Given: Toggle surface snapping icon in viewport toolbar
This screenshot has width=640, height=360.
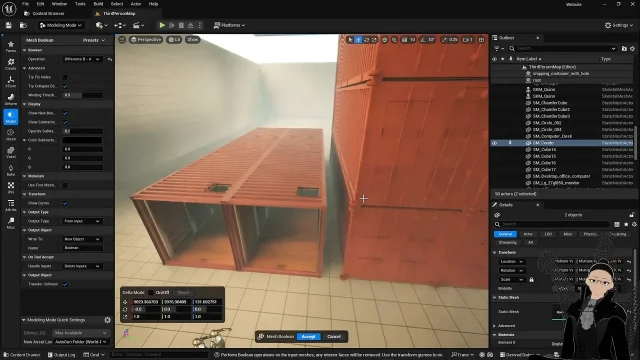Looking at the screenshot, I should [394, 40].
